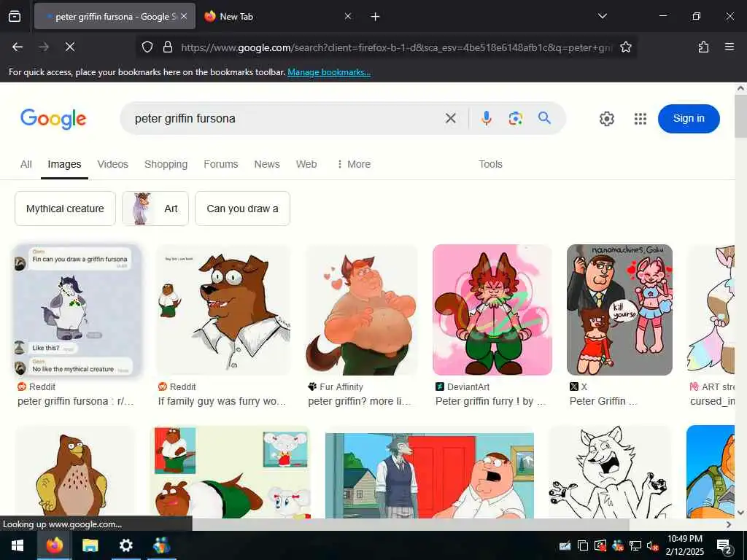
Task: Open the Google apps grid
Action: point(640,119)
